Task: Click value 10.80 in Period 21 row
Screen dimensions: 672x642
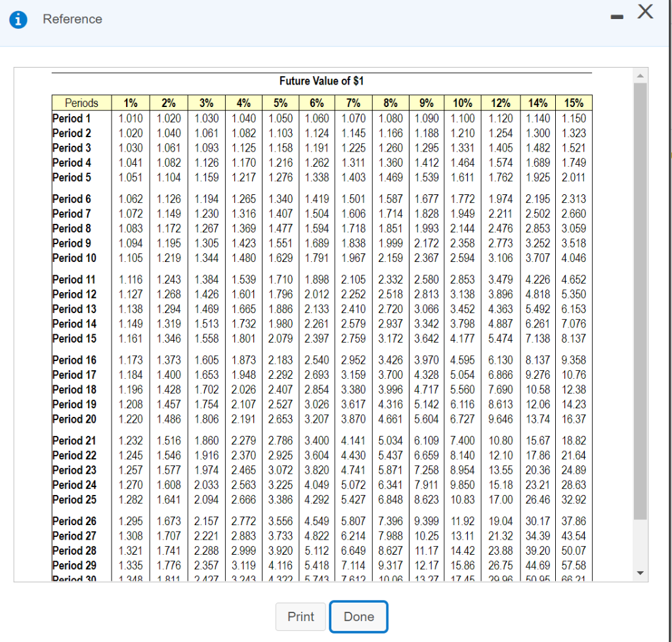Action: point(501,440)
